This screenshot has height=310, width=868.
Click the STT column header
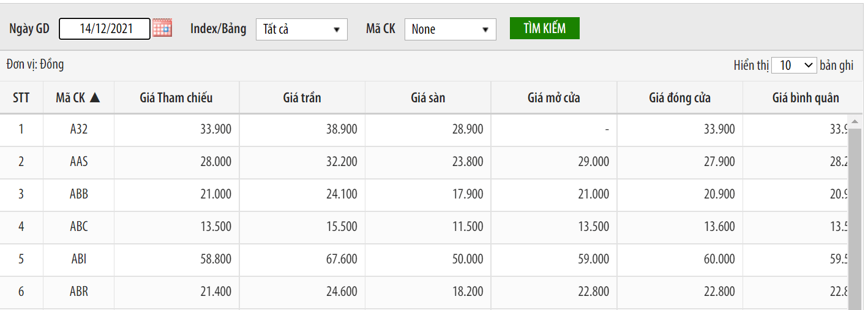click(21, 97)
